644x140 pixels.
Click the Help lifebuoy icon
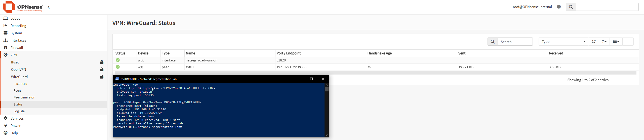pos(6,133)
